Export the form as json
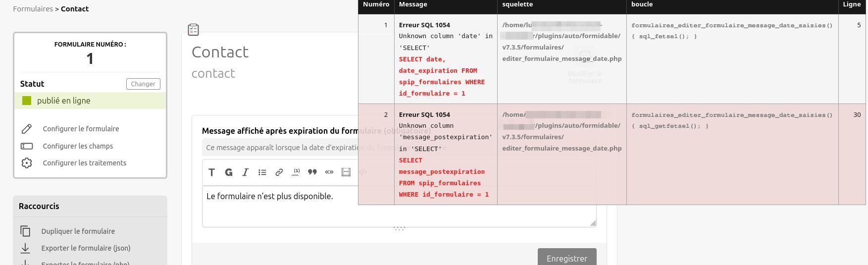This screenshot has width=868, height=265. point(86,248)
